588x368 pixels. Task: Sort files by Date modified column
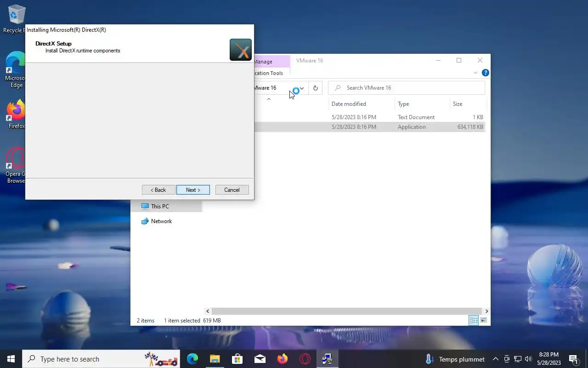tap(362, 104)
